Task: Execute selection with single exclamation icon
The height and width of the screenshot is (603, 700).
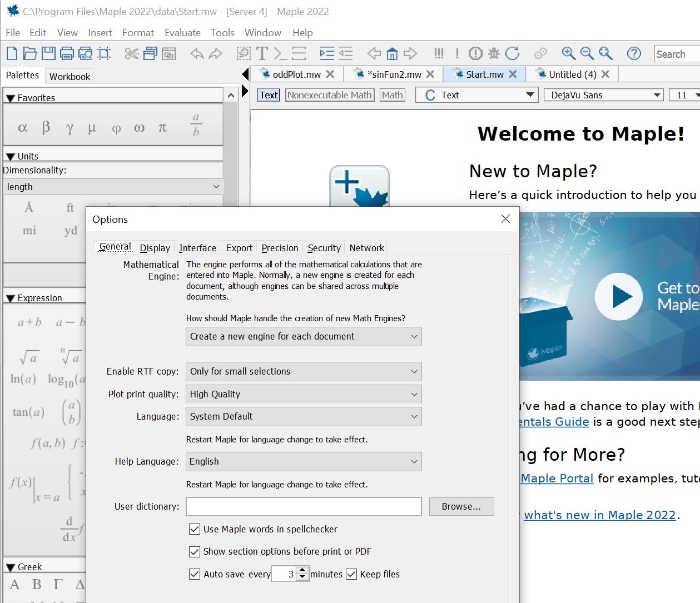Action: coord(457,53)
